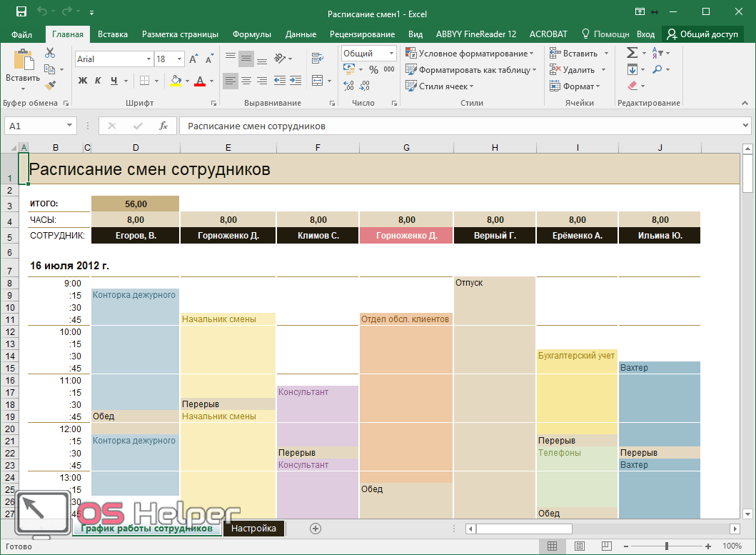Toggle bold formatting (Ж)
This screenshot has width=756, height=555.
[x=82, y=81]
